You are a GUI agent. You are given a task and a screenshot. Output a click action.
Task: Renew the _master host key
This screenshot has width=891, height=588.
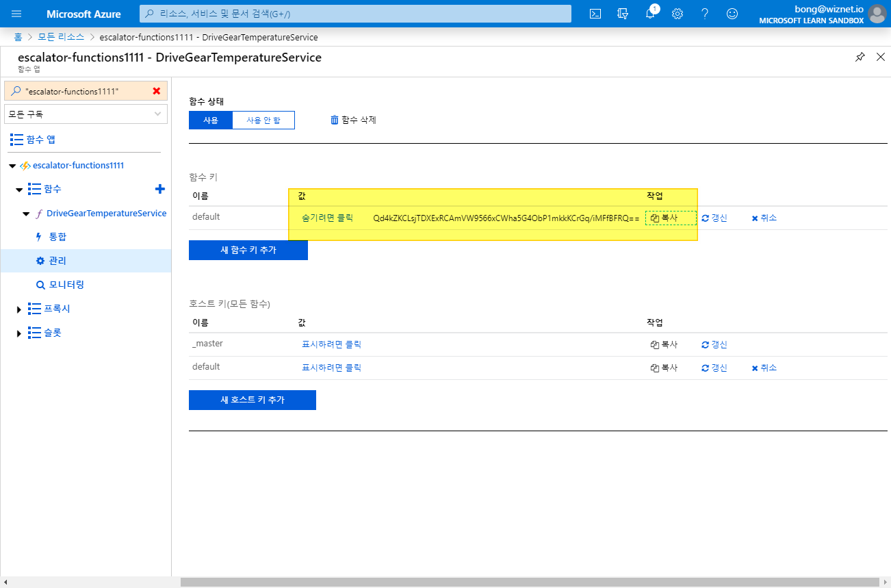(714, 345)
